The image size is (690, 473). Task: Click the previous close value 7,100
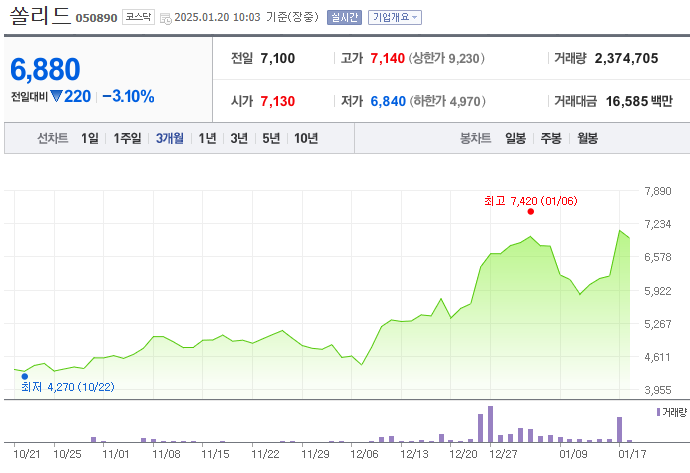pos(278,58)
